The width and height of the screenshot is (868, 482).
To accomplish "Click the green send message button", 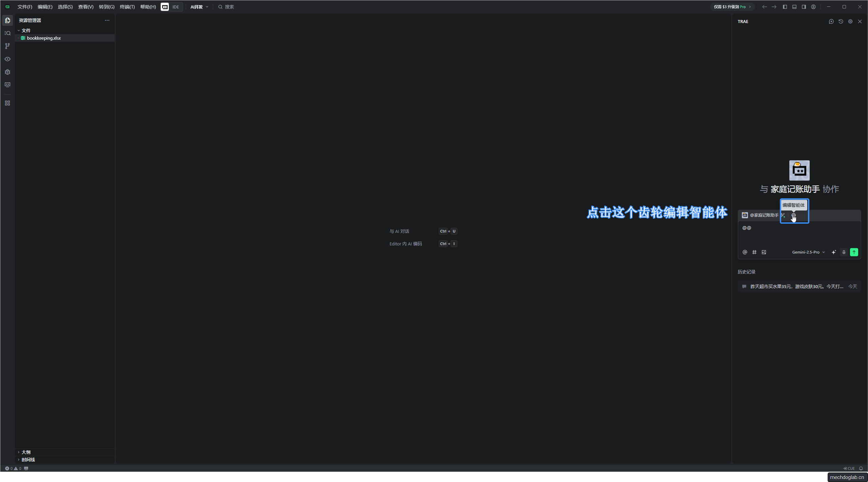I will [x=854, y=252].
